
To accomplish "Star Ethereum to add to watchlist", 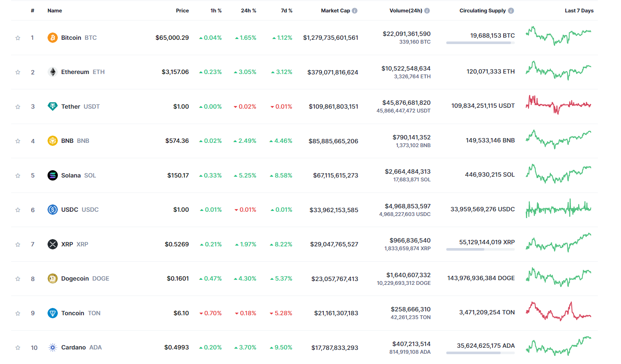I will click(x=18, y=72).
